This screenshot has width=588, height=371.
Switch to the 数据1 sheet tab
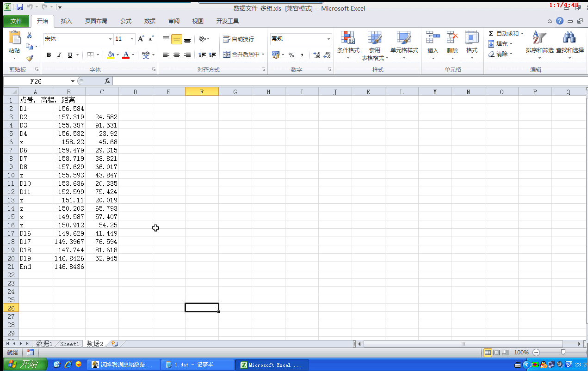44,344
